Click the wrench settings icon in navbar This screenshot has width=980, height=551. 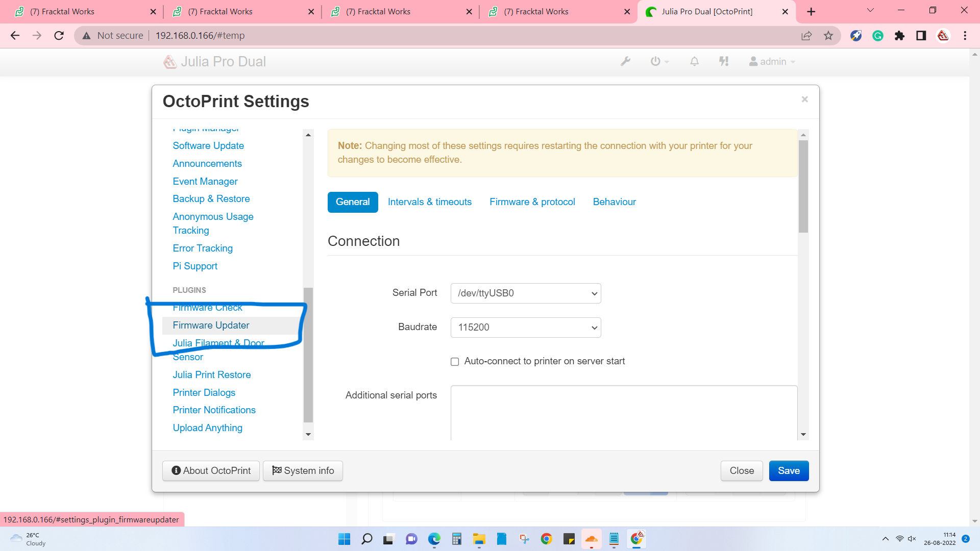click(x=625, y=62)
